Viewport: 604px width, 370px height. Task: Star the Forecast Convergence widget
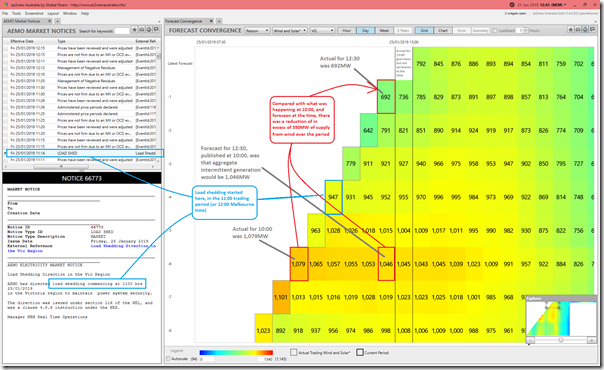[571, 30]
